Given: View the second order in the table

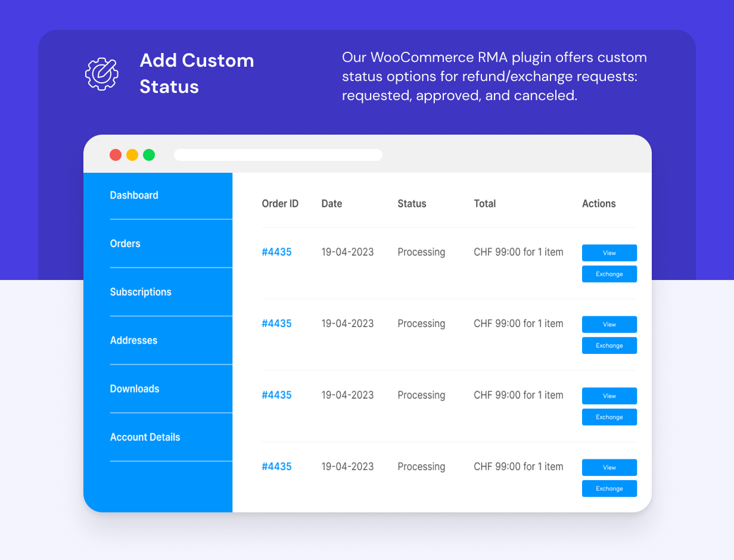Looking at the screenshot, I should [609, 325].
